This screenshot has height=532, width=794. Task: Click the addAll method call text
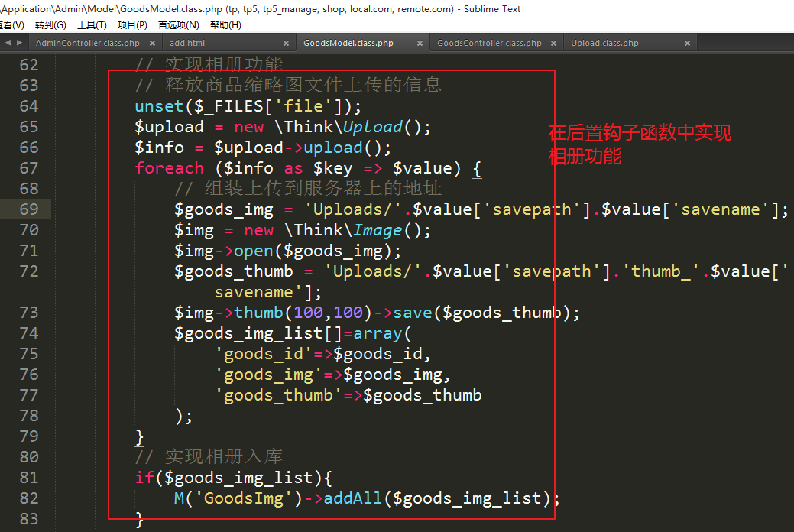(353, 498)
